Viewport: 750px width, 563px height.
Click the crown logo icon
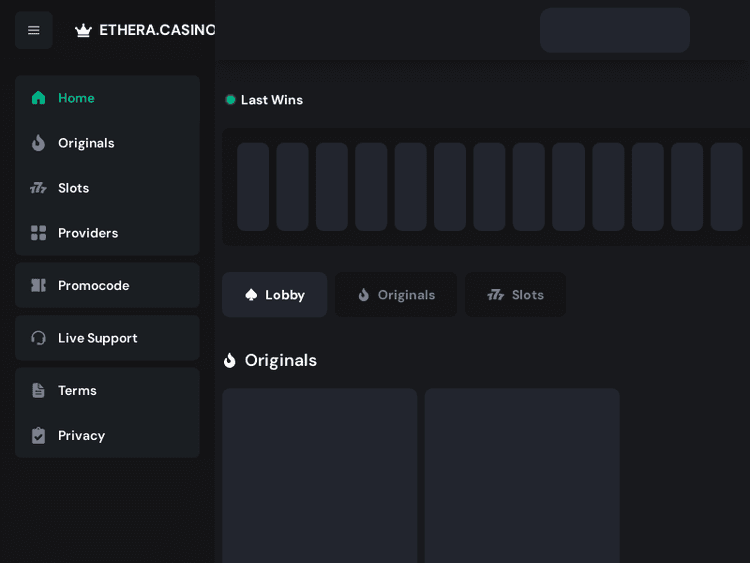click(83, 30)
